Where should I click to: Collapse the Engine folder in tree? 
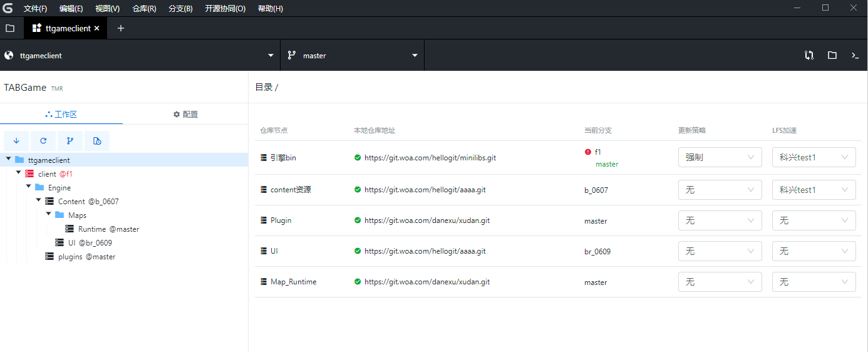pos(29,187)
